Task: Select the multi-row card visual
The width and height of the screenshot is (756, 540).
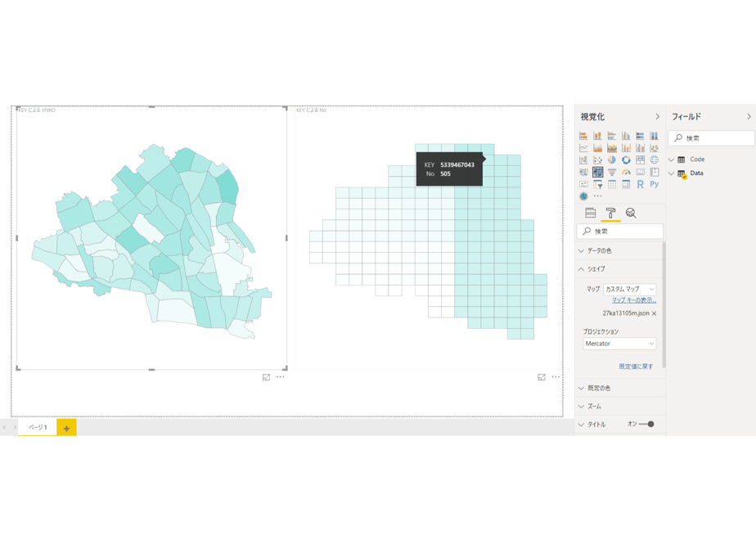Action: 655,172
